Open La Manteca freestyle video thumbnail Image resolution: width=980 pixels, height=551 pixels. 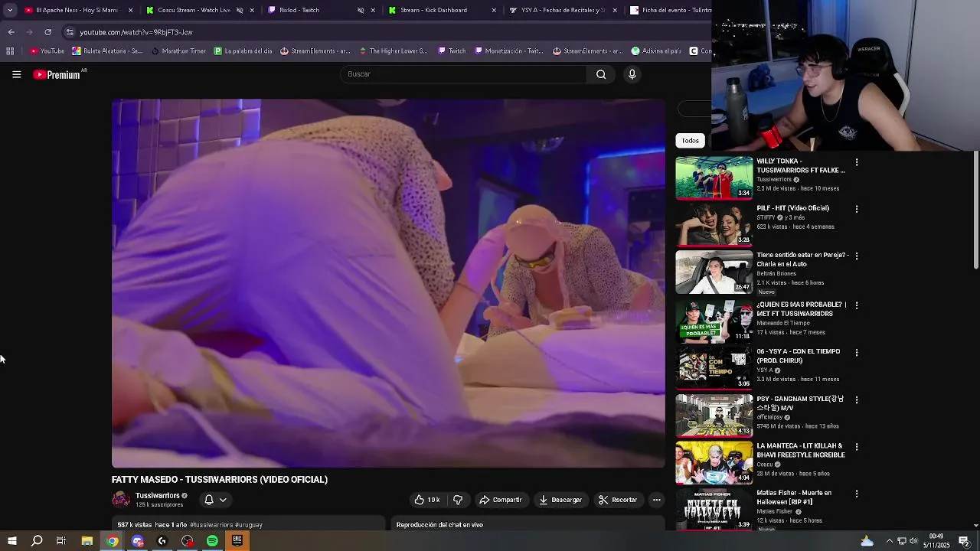tap(714, 463)
